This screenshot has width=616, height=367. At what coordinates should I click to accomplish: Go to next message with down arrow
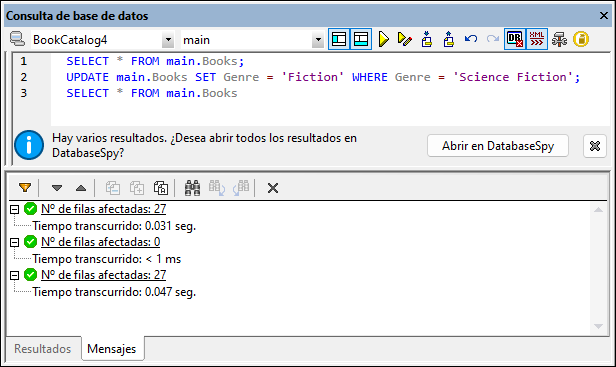(57, 188)
